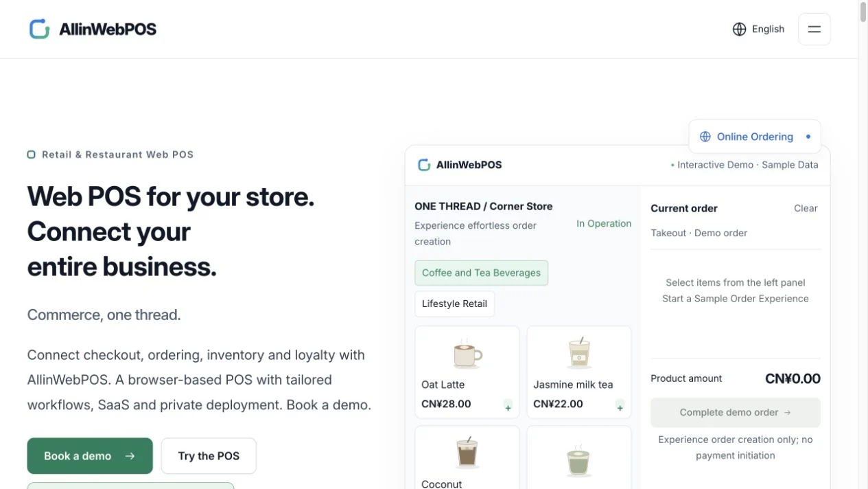Click the 'ONE THREAD / Corner Store' title
This screenshot has width=868, height=489.
pos(483,206)
